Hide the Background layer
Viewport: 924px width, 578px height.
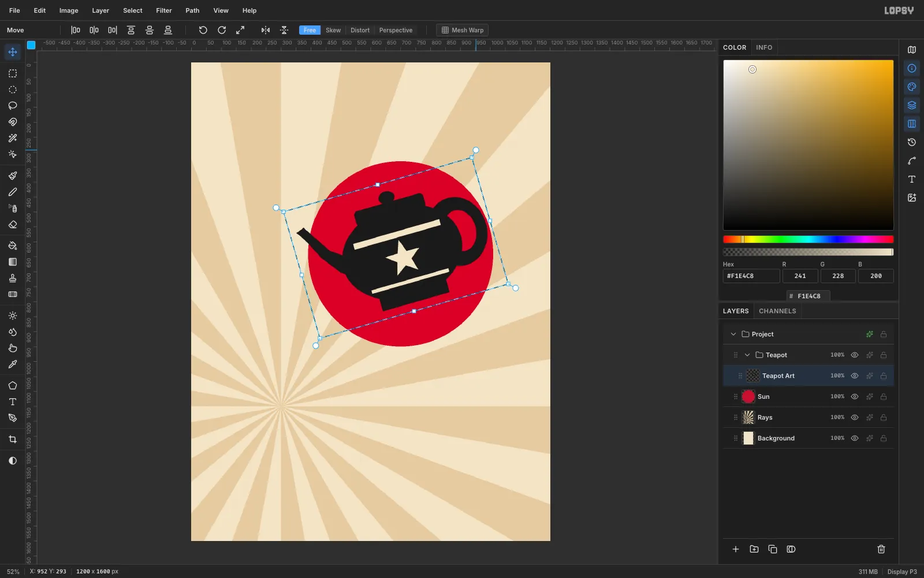click(x=855, y=438)
